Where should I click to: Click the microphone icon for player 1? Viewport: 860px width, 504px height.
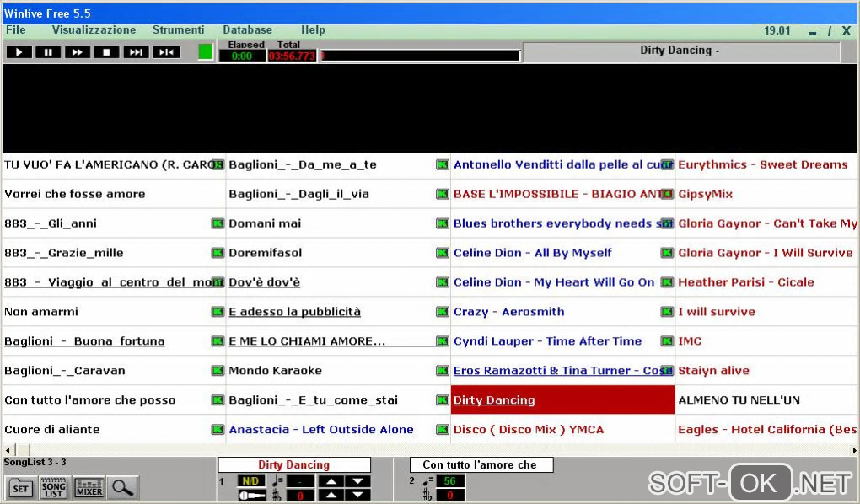click(x=252, y=496)
